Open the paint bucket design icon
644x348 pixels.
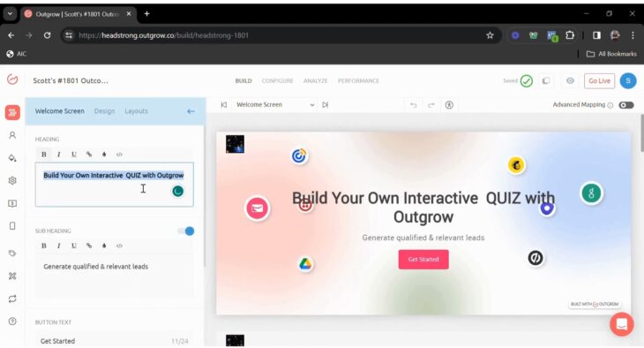[x=12, y=158]
